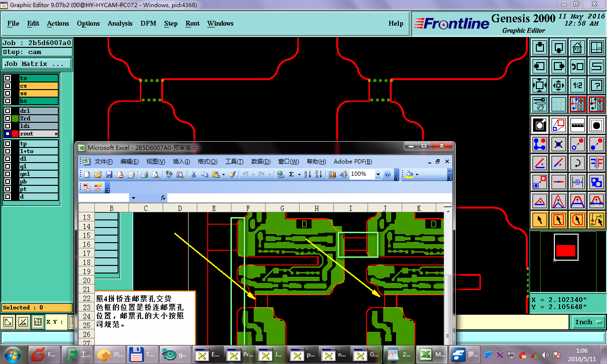Select the mirror F icon

(x=596, y=163)
